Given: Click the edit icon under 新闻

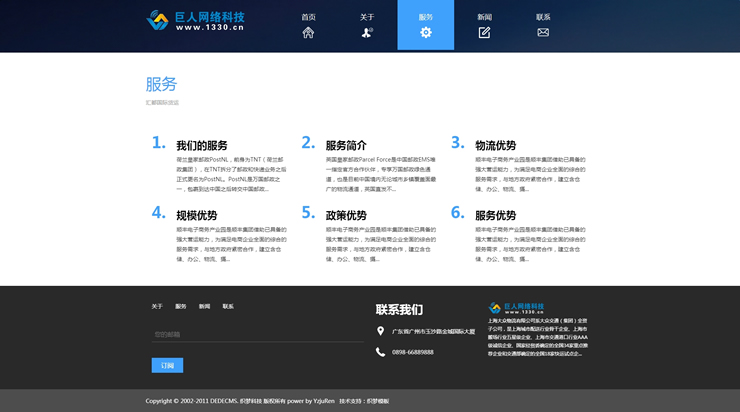Looking at the screenshot, I should click(484, 33).
